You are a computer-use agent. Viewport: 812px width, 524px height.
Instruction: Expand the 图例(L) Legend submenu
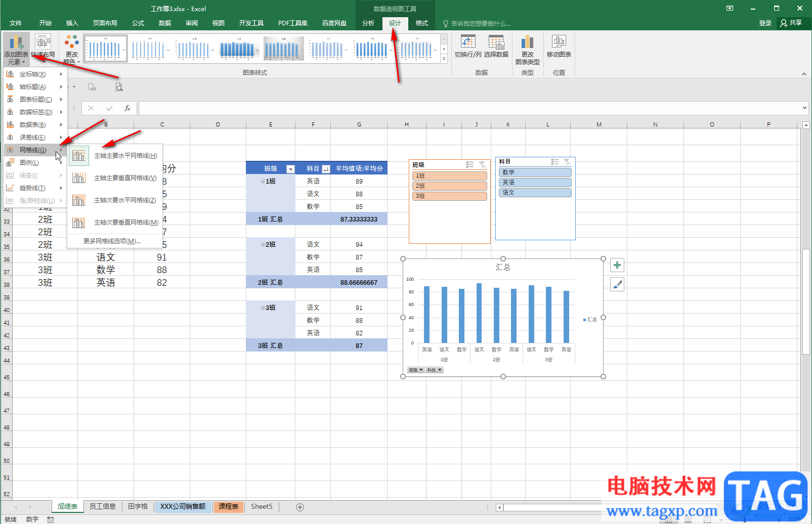click(x=35, y=163)
